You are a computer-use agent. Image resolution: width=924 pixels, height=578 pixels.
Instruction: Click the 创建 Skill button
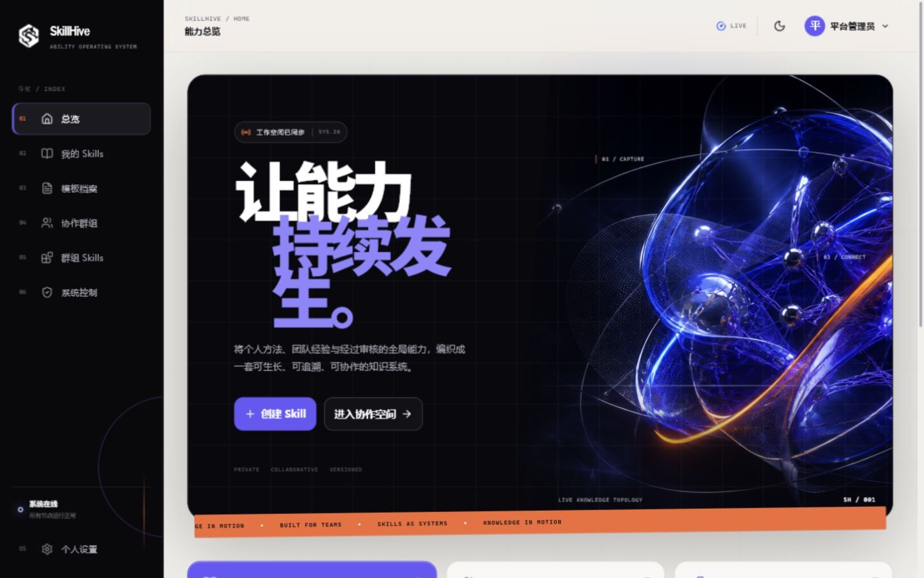(275, 414)
